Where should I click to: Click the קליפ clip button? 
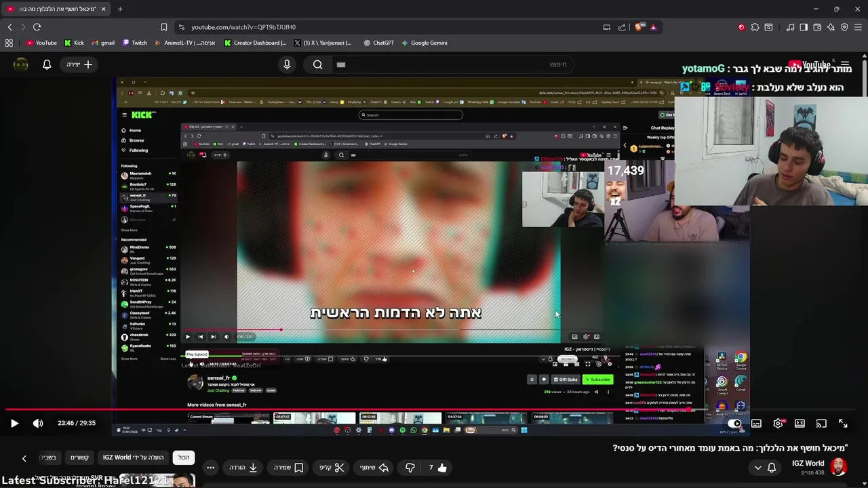[331, 468]
